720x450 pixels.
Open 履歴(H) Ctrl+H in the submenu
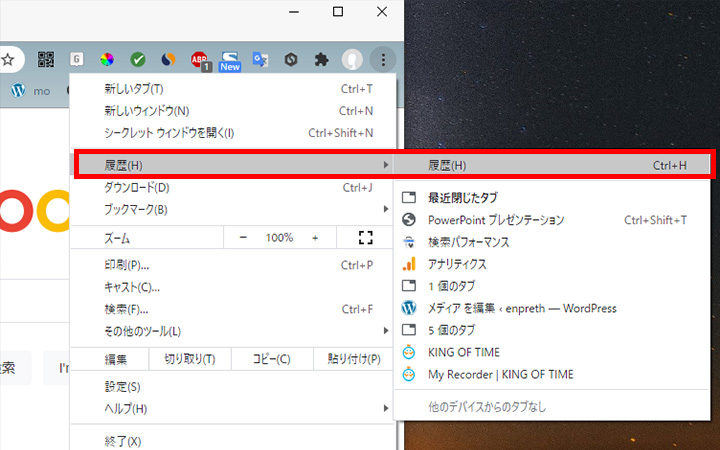tap(552, 165)
